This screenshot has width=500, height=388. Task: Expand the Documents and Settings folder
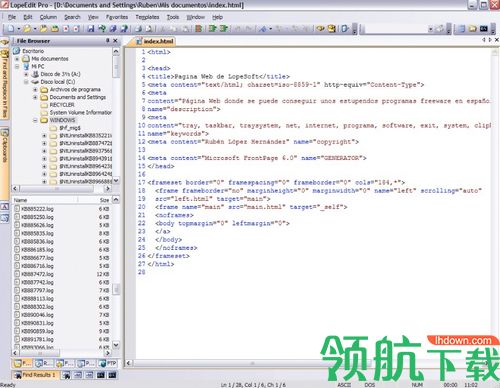tap(35, 97)
